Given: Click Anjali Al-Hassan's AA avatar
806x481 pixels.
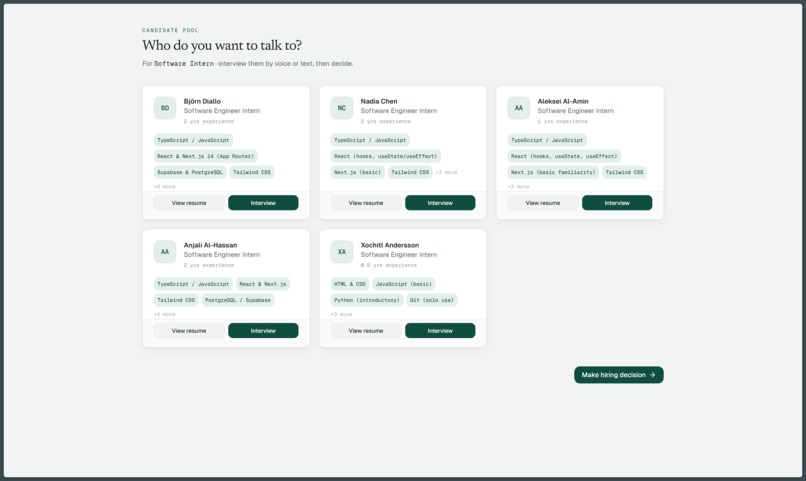Looking at the screenshot, I should coord(164,252).
